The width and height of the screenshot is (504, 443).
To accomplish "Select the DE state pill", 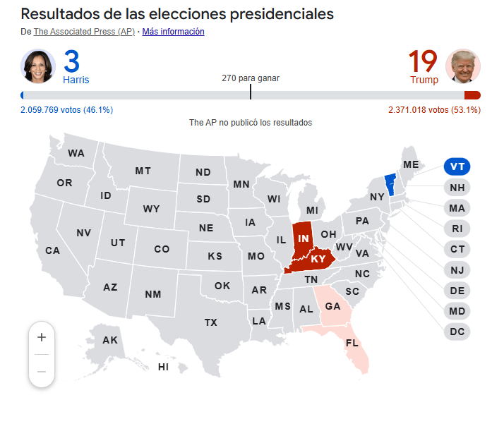I will point(457,291).
